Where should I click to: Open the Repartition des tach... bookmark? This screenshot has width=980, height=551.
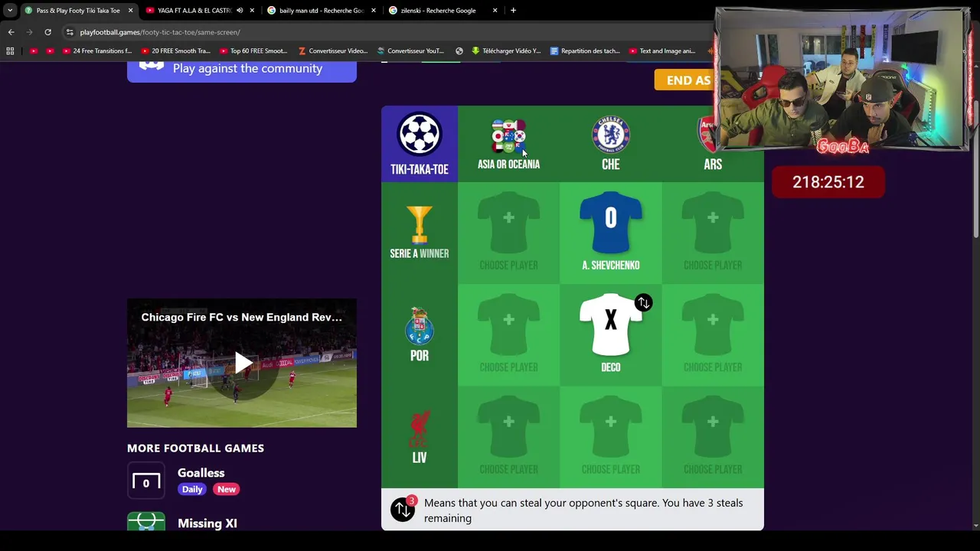(585, 51)
